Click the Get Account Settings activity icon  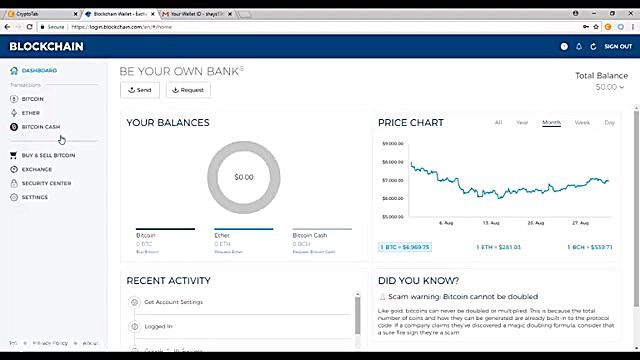click(x=134, y=302)
